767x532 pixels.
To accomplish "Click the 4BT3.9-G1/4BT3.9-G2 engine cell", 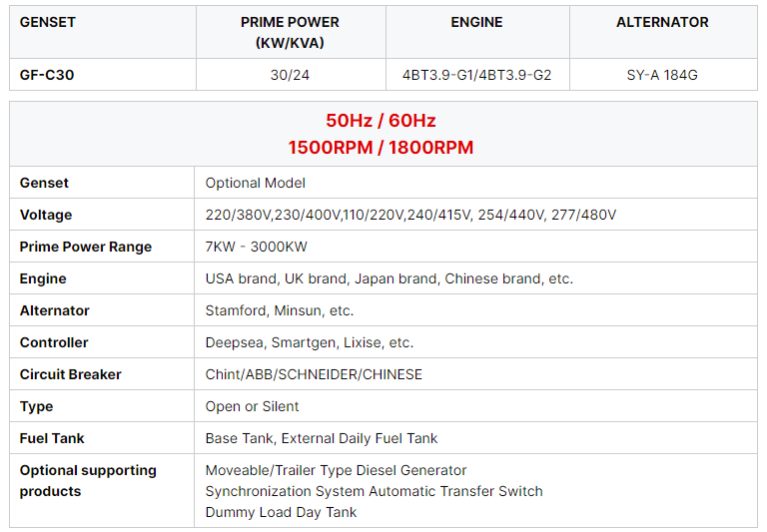I will click(477, 75).
